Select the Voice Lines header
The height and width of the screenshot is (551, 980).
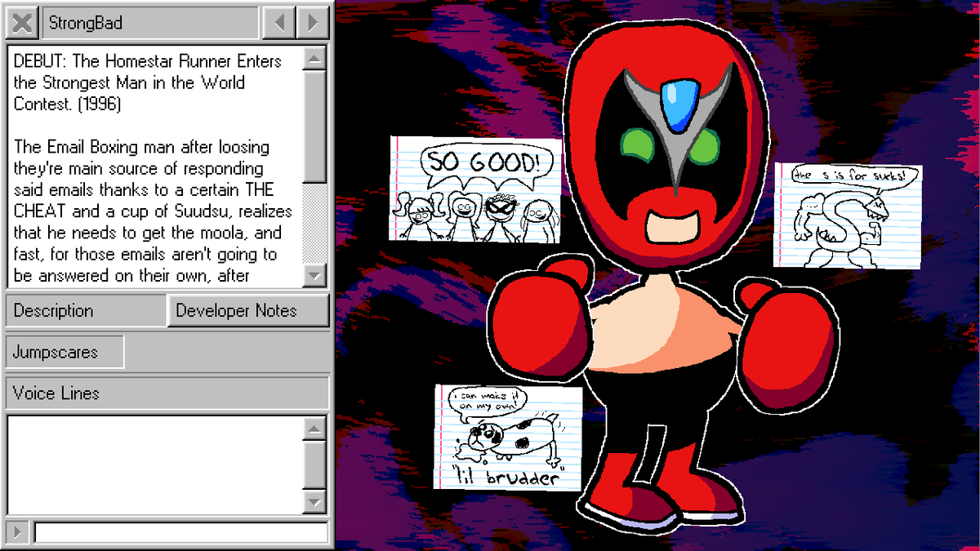pos(167,393)
